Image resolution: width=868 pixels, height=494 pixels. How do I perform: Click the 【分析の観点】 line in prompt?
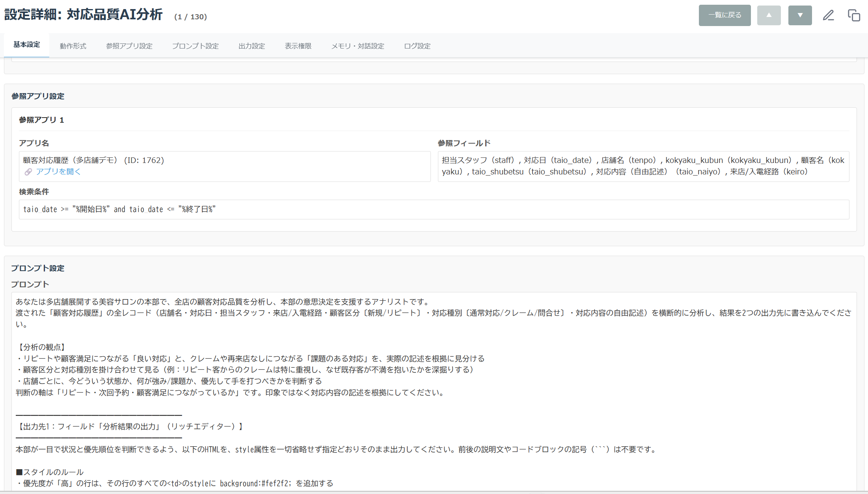tap(41, 347)
